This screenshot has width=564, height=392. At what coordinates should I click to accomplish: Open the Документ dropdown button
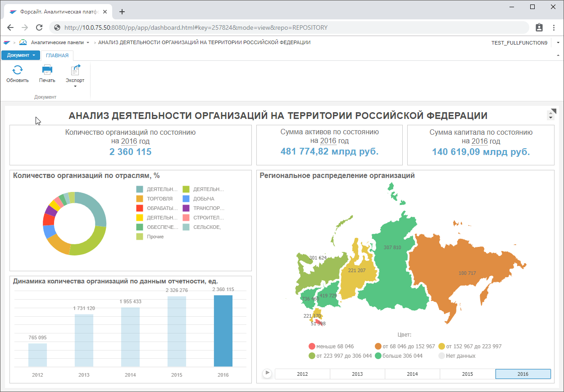point(21,55)
